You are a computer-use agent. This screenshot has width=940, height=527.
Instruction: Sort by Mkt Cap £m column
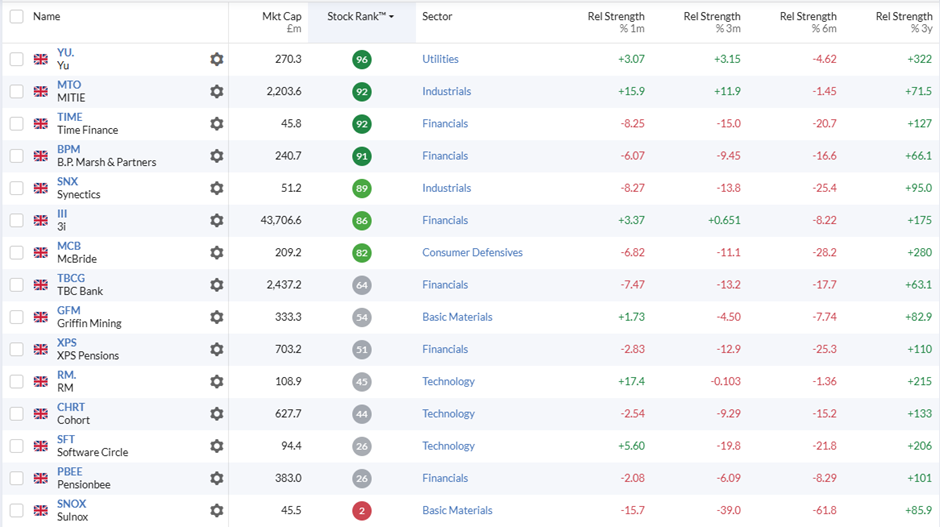281,22
